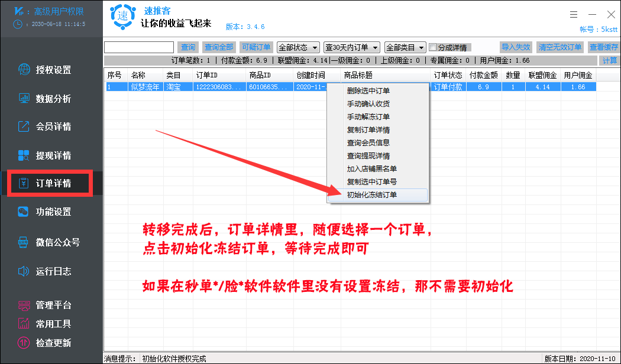Open the 全部状态 dropdown
This screenshot has height=364, width=621.
[298, 47]
